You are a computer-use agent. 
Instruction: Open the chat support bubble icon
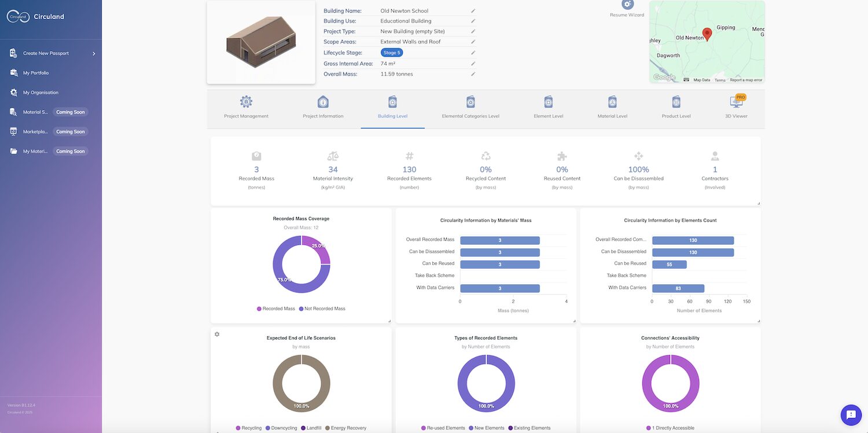851,414
